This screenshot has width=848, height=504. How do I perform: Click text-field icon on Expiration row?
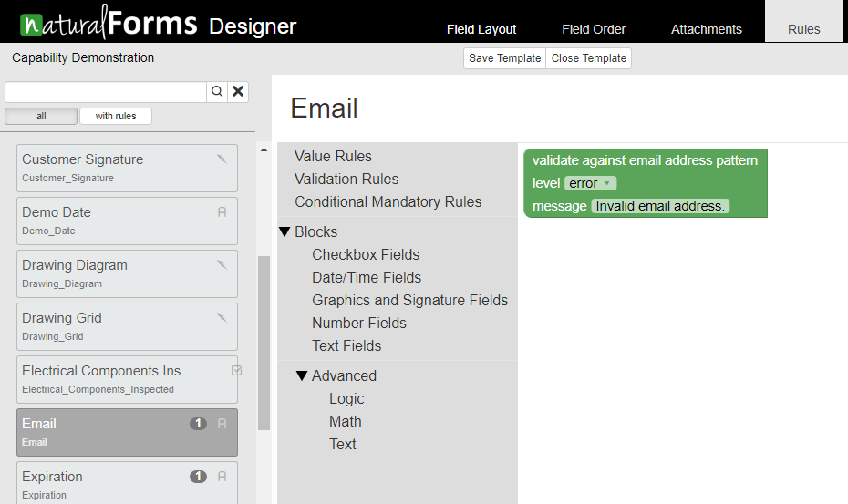coord(222,477)
